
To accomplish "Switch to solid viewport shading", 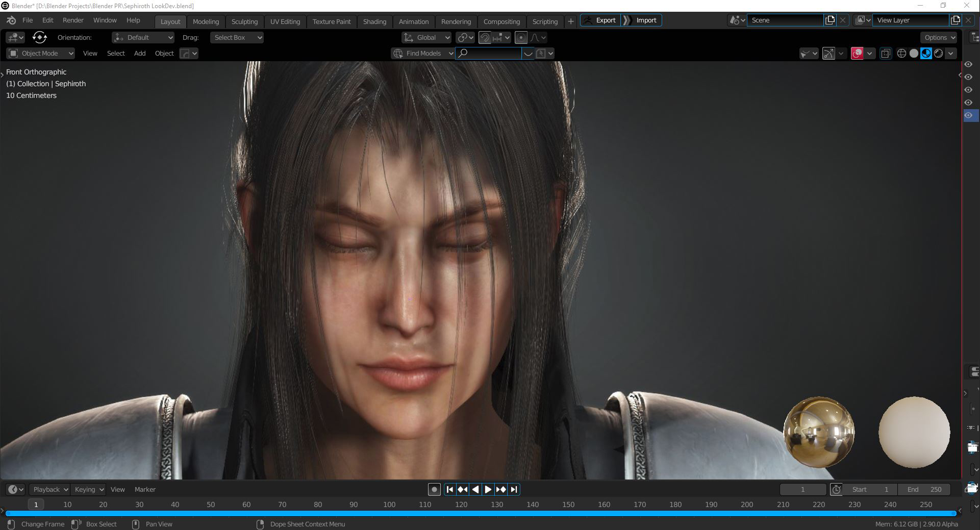I will 914,53.
